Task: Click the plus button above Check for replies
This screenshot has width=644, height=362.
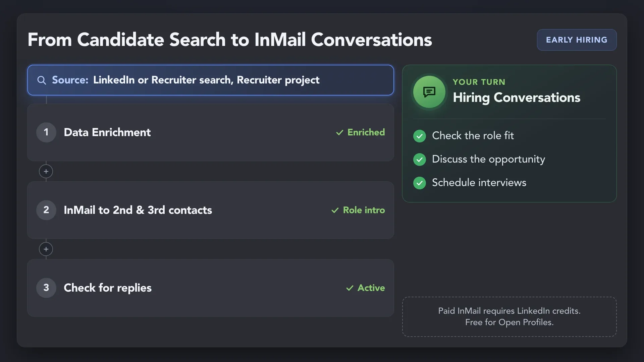Action: 46,249
